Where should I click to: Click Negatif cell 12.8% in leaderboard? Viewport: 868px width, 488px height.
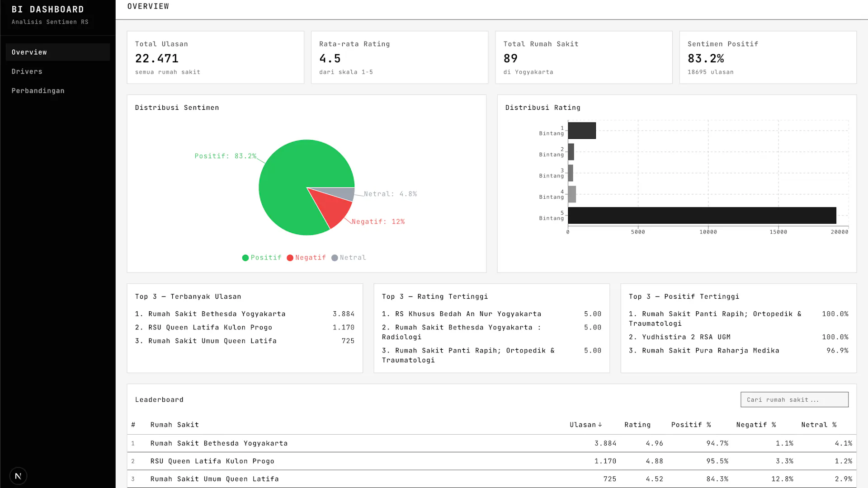point(783,479)
